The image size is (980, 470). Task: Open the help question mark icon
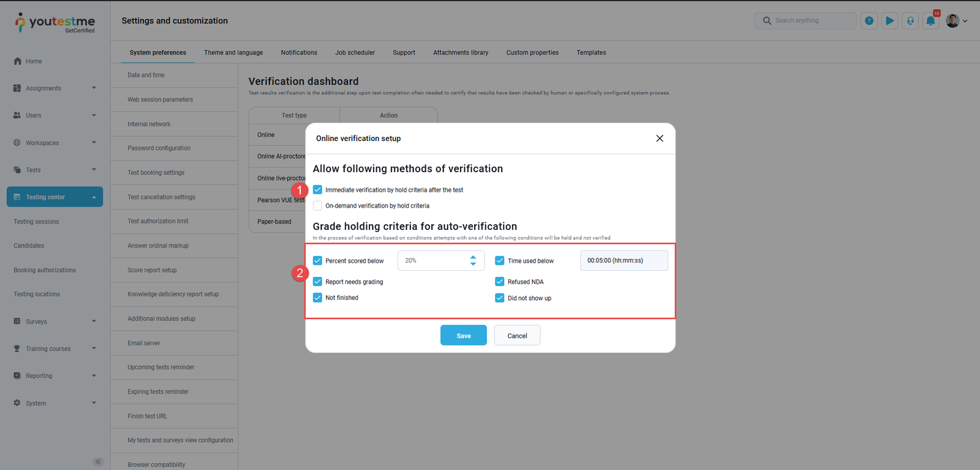[x=869, y=21]
